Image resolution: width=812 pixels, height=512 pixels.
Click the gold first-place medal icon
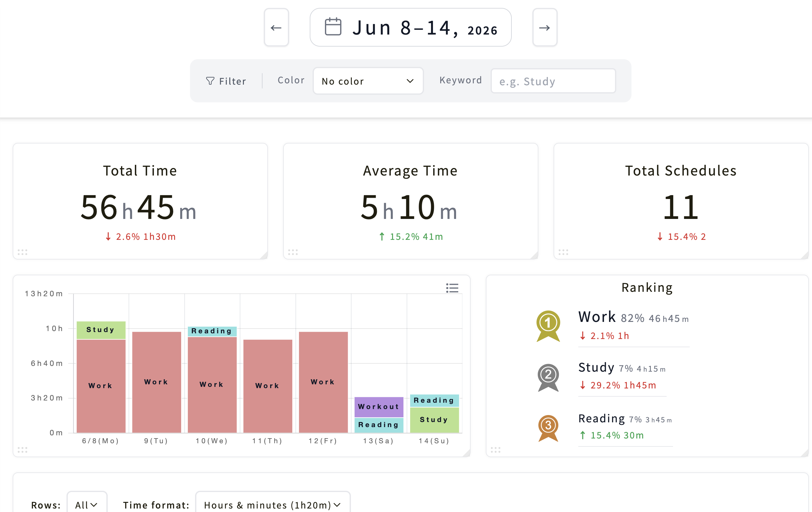(x=548, y=326)
